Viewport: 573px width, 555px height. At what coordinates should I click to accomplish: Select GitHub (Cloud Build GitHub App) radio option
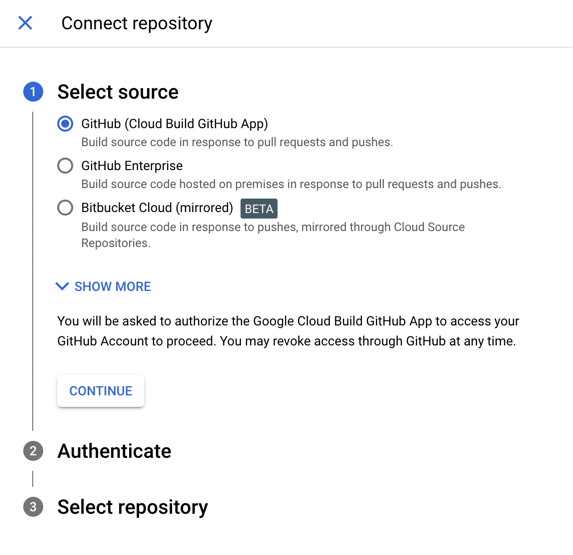65,124
